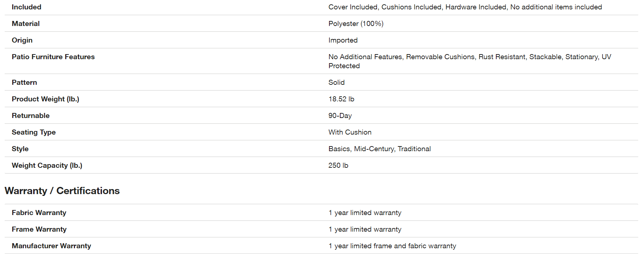The width and height of the screenshot is (644, 254).
Task: Click the Returnable row label
Action: tap(31, 115)
